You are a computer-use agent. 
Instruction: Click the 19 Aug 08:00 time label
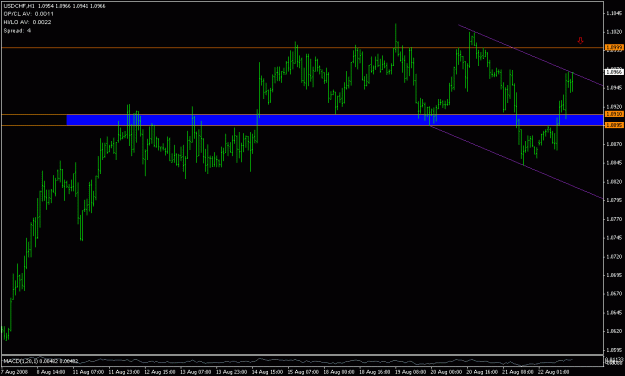[x=411, y=372]
